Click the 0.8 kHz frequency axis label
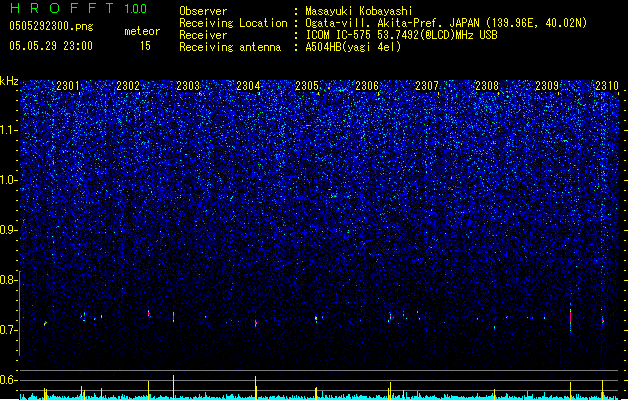Screen dimensions: 629x400 [9, 280]
